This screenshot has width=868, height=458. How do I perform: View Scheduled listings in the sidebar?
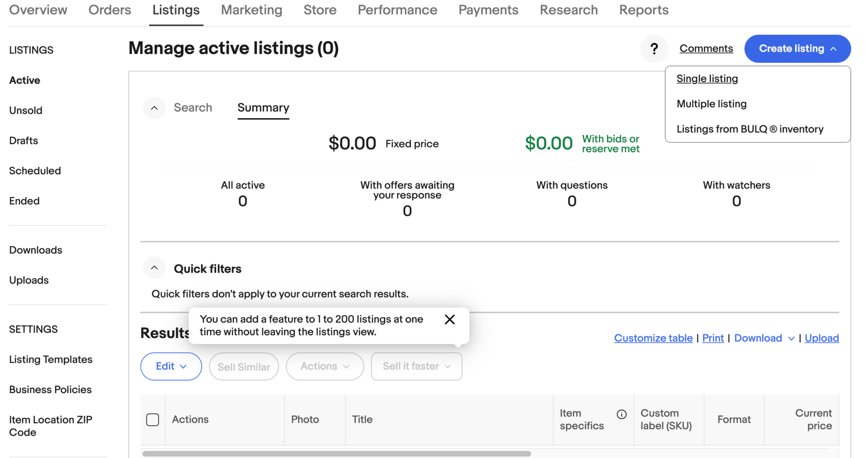35,170
